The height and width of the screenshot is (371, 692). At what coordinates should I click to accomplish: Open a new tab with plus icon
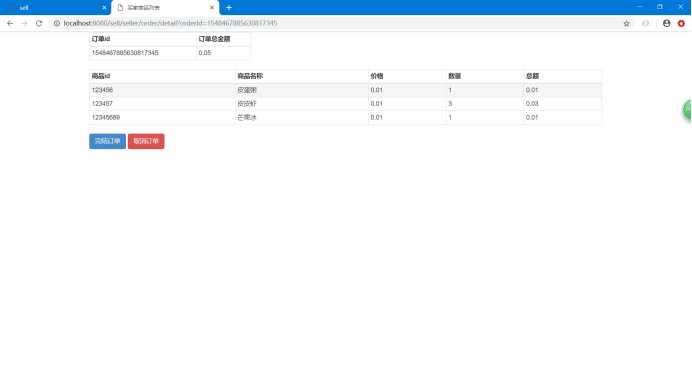click(229, 7)
